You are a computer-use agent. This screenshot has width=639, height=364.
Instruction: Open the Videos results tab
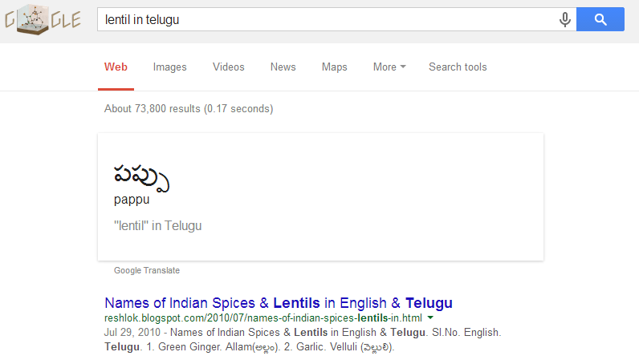pos(228,67)
